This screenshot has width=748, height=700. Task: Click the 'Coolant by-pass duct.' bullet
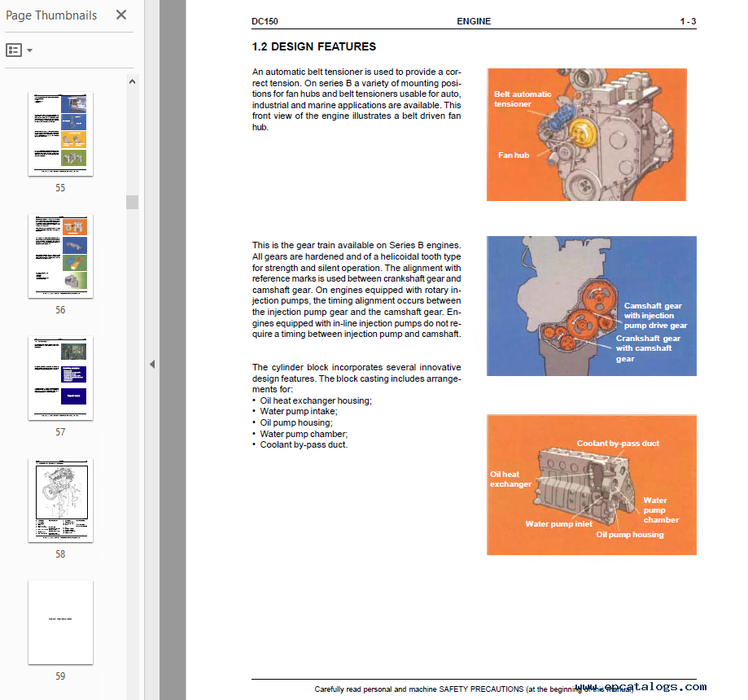pyautogui.click(x=300, y=444)
